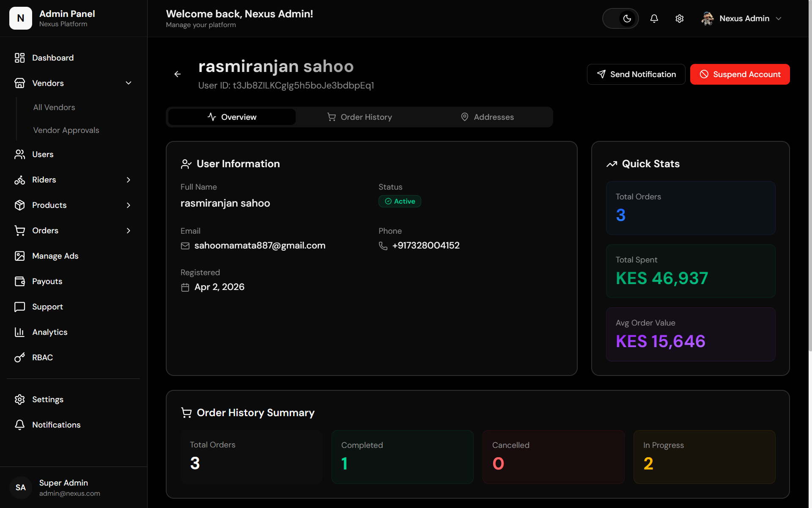Click the registered calendar icon
The width and height of the screenshot is (812, 508).
(185, 287)
